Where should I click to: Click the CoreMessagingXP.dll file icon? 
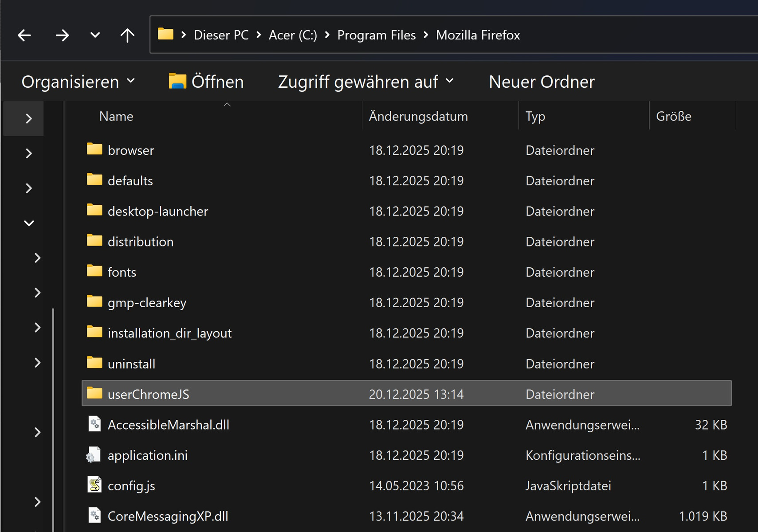[94, 516]
